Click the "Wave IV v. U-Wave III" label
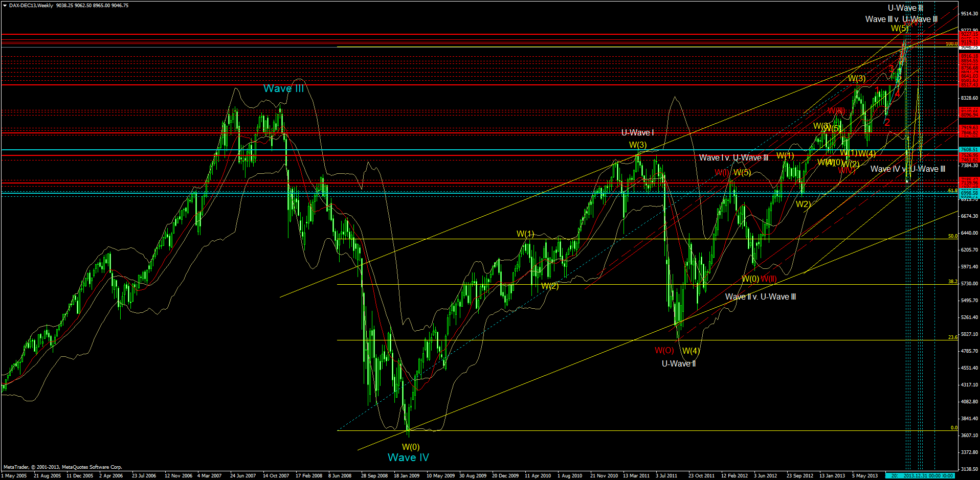 (908, 169)
